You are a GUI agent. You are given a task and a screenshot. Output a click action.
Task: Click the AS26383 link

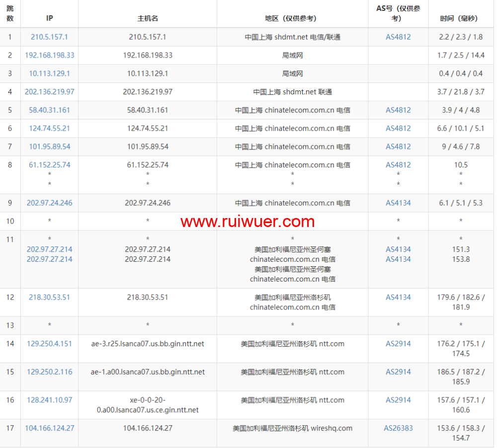(x=398, y=428)
